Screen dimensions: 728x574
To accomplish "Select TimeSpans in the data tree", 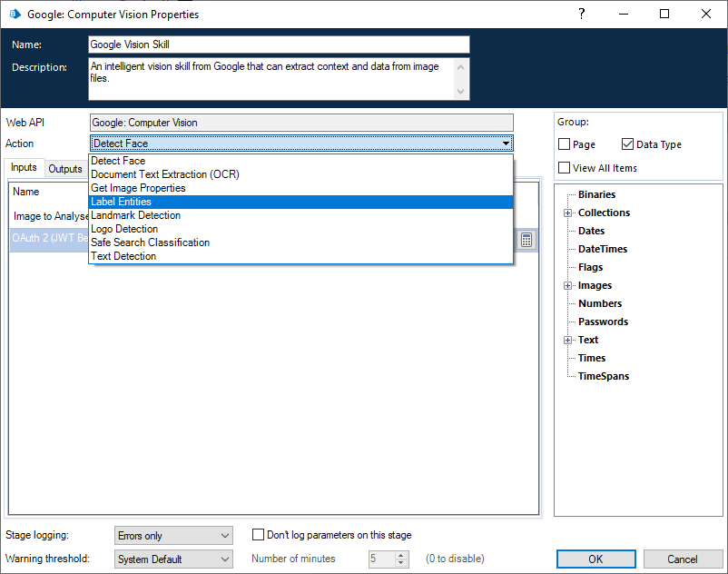I will coord(604,376).
